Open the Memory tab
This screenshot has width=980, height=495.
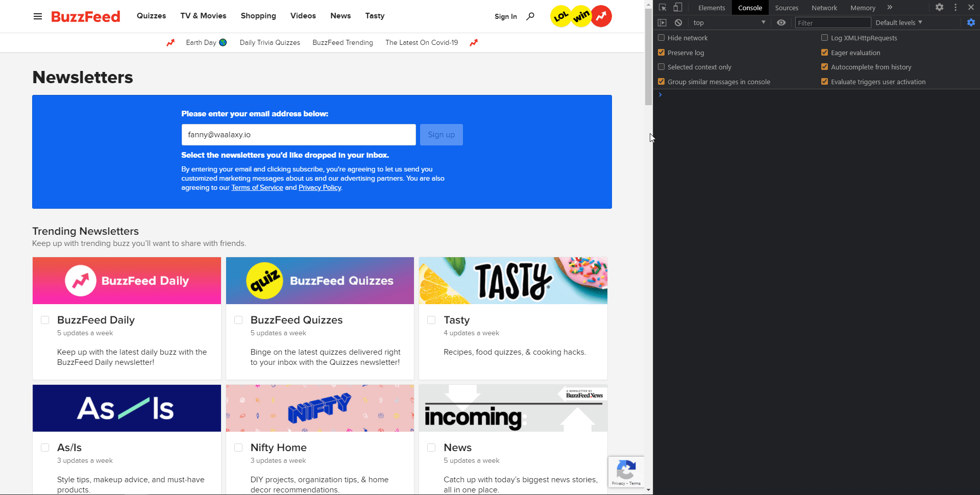(863, 8)
